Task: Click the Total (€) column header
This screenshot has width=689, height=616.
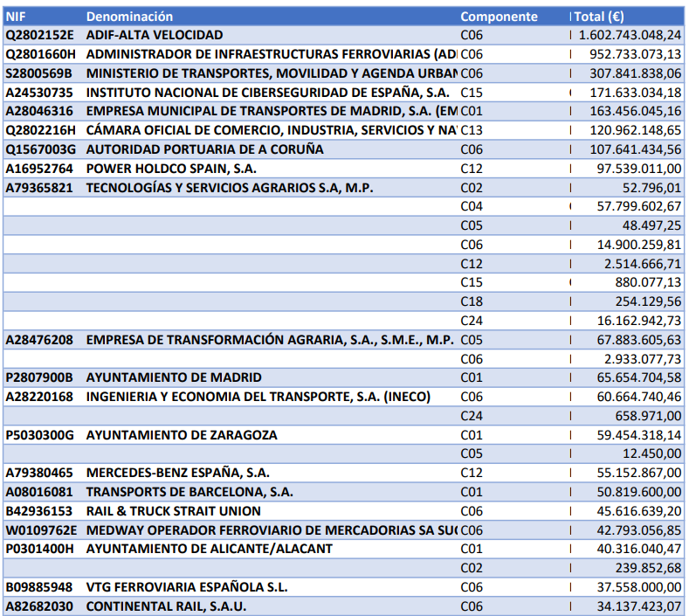Action: coord(599,17)
